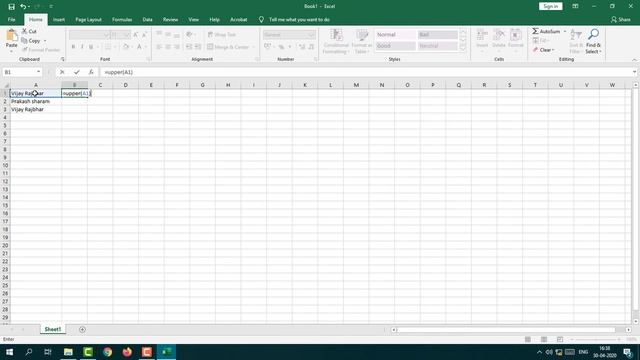Viewport: 640px width, 360px height.
Task: Add a new sheet with the plus icon
Action: [82, 329]
